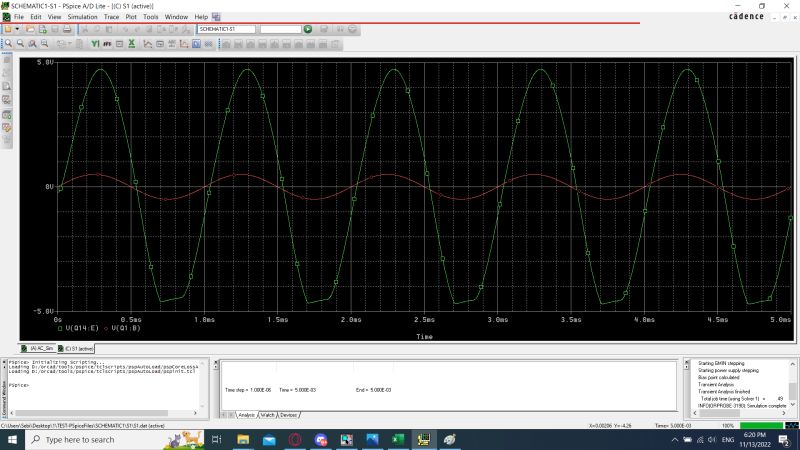Viewport: 800px width, 450px height.
Task: Open the Trace menu
Action: coord(111,17)
